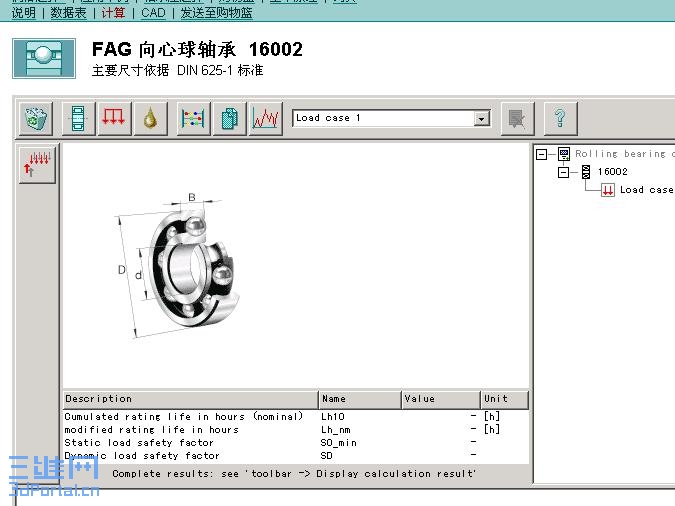This screenshot has width=675, height=506.
Task: Open the bearing selection toolbar icon
Action: click(x=78, y=118)
